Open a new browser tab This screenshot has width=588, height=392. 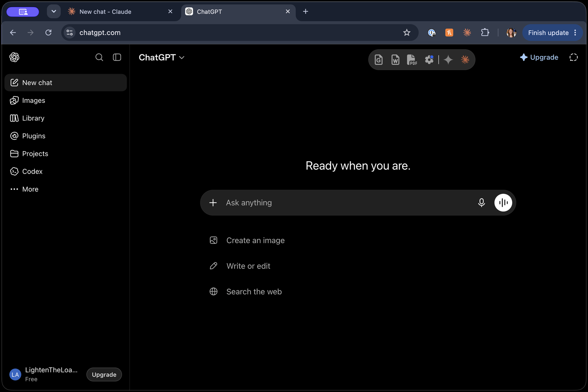(305, 11)
